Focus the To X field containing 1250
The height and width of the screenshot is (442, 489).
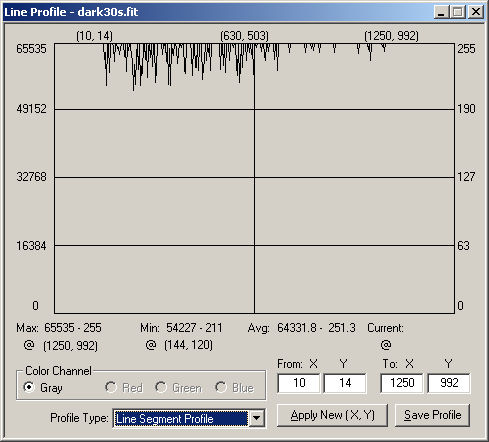[402, 383]
